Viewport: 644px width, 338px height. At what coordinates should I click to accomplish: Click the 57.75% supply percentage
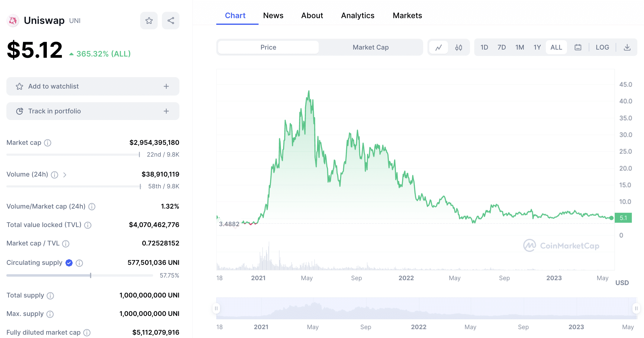point(169,275)
